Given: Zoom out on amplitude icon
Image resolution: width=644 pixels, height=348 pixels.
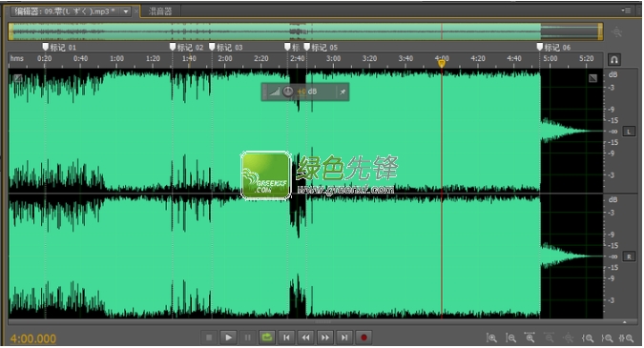Looking at the screenshot, I should pos(510,338).
